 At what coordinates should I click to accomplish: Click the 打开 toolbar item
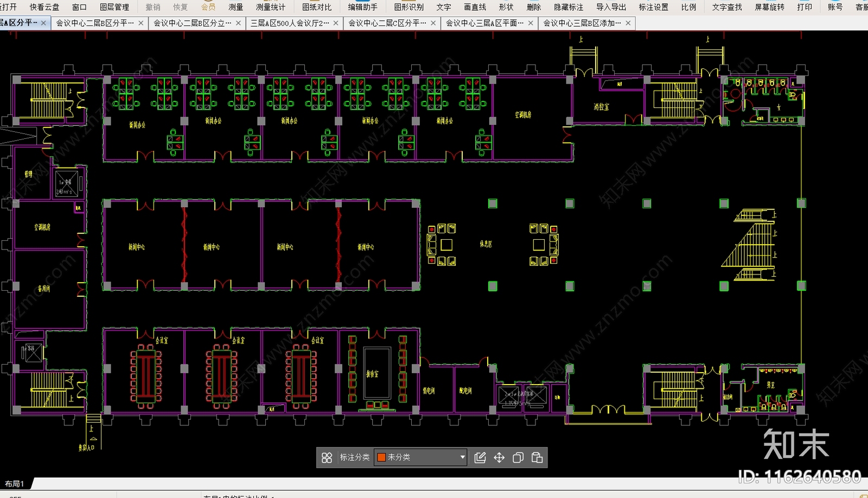8,7
